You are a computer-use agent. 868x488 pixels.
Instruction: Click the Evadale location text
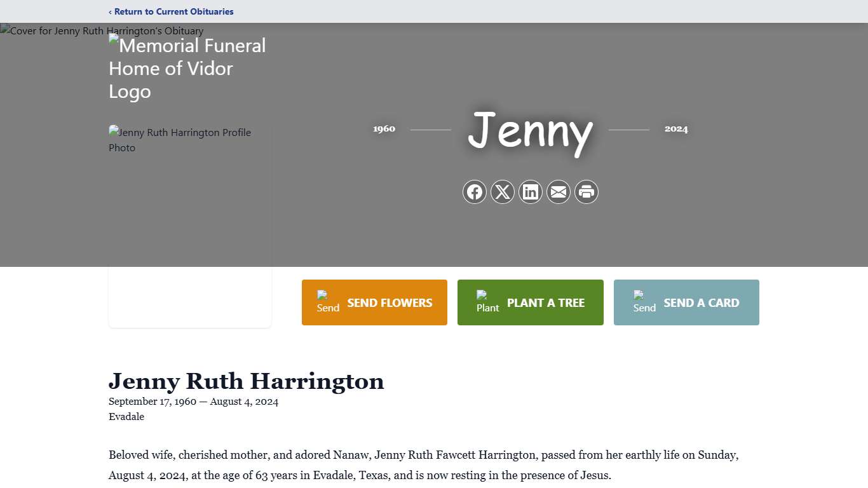(126, 417)
